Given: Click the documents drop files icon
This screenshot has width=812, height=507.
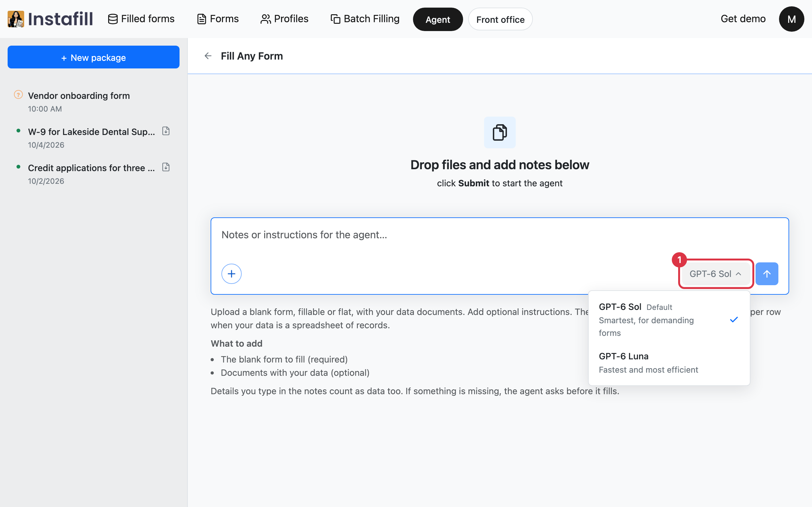Looking at the screenshot, I should click(x=500, y=132).
